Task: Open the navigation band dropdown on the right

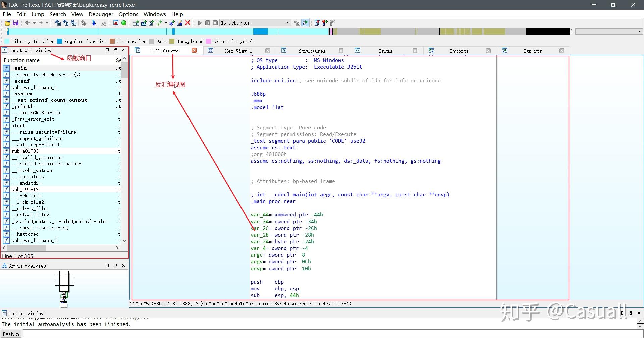Action: [608, 31]
